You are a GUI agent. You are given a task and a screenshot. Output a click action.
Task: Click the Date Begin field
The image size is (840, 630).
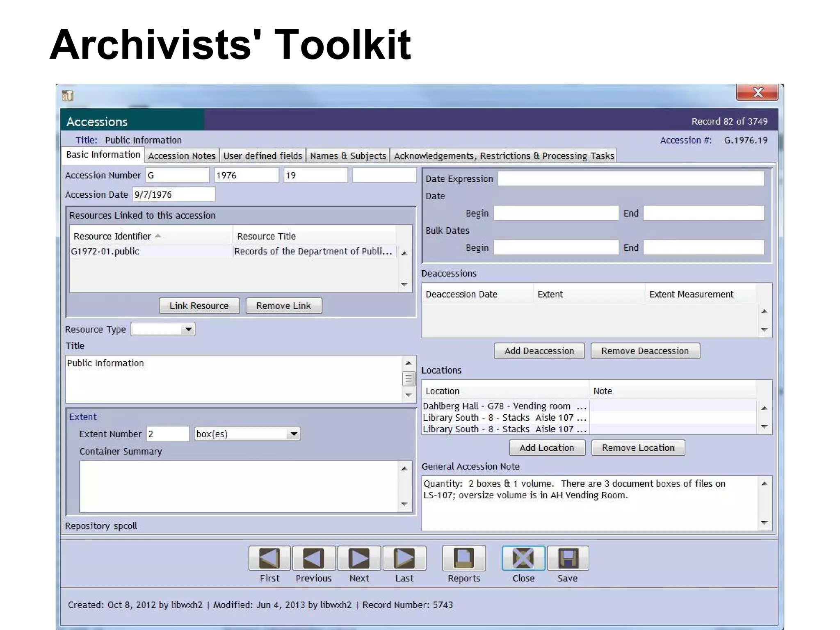(556, 213)
